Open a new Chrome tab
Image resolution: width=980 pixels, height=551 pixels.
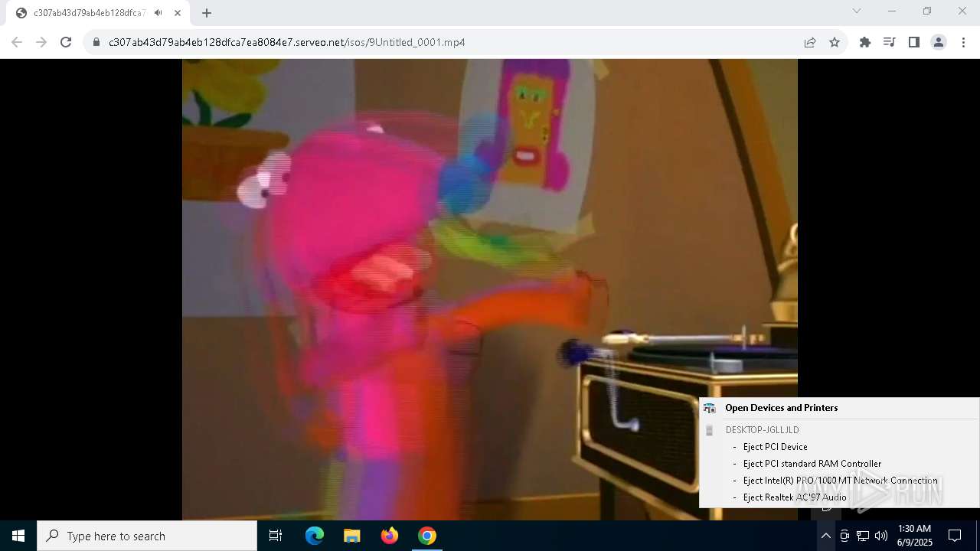click(206, 13)
